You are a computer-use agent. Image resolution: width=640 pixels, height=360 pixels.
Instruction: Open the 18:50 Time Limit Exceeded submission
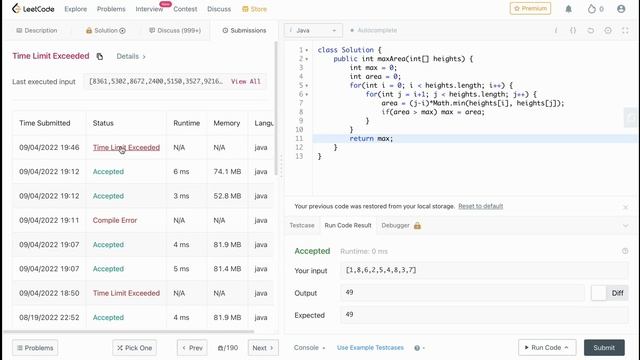[x=126, y=293]
